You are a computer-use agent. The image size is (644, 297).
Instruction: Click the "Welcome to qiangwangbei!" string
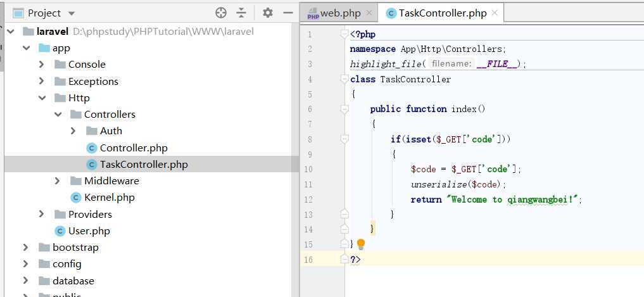click(x=512, y=199)
